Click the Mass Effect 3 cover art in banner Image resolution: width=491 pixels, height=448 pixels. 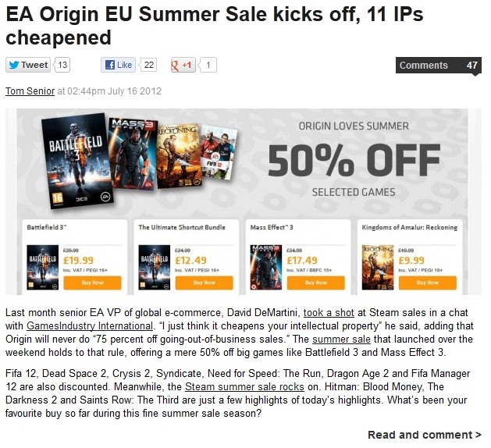132,154
